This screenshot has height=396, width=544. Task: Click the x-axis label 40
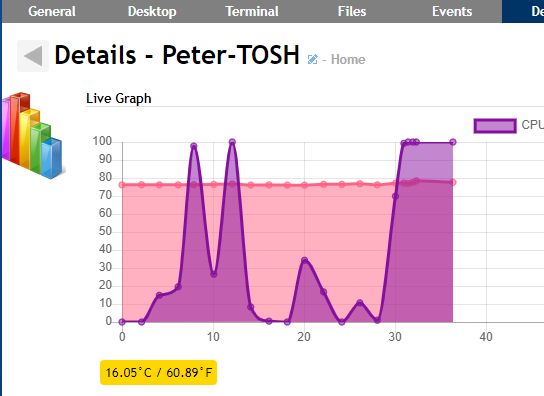click(486, 337)
